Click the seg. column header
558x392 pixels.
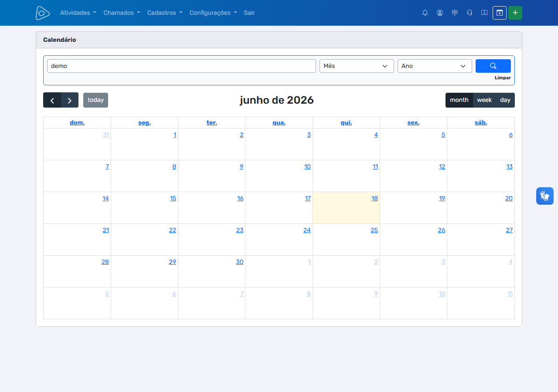(144, 123)
